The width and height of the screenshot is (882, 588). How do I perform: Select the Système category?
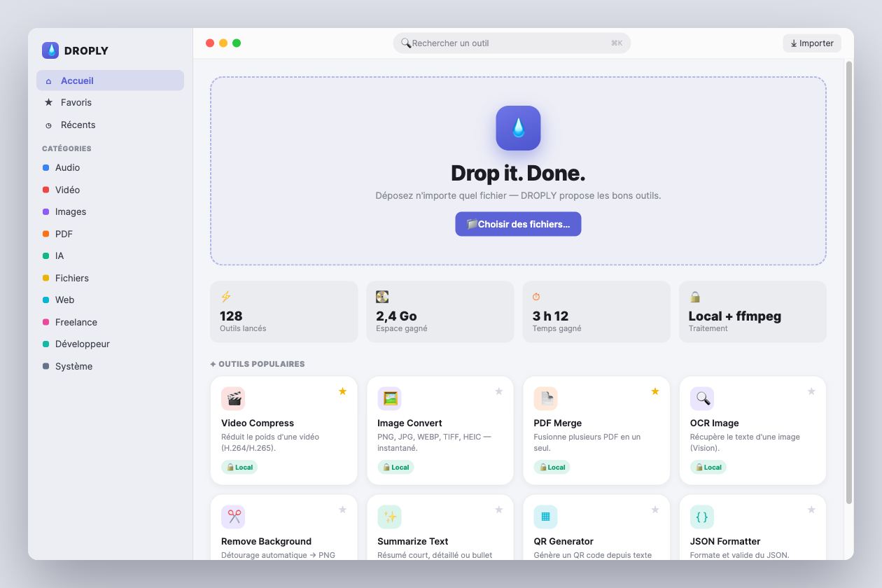pos(110,366)
